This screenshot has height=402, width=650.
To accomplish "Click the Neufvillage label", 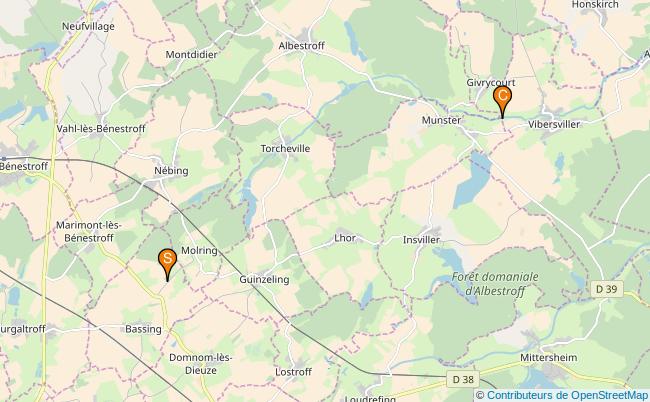I will pyautogui.click(x=88, y=27).
